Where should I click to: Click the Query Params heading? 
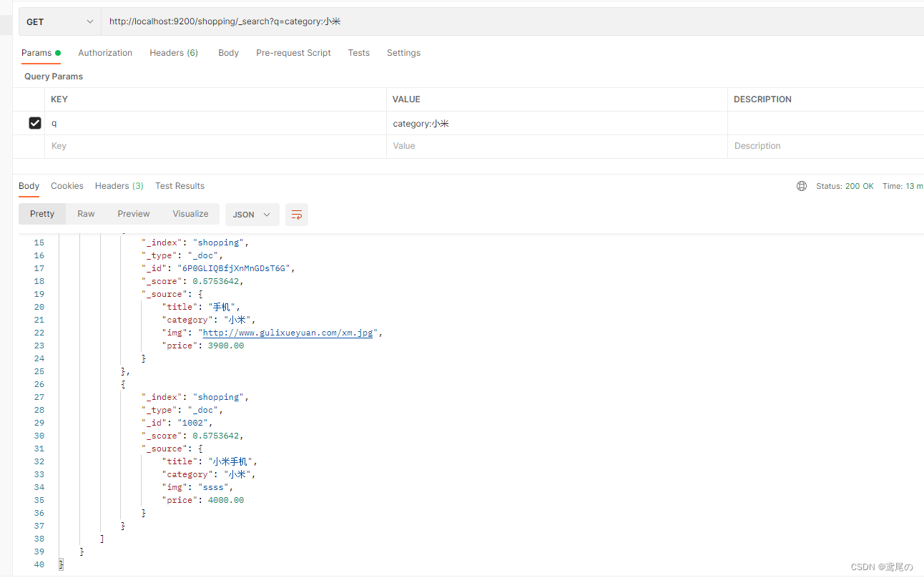pyautogui.click(x=54, y=77)
